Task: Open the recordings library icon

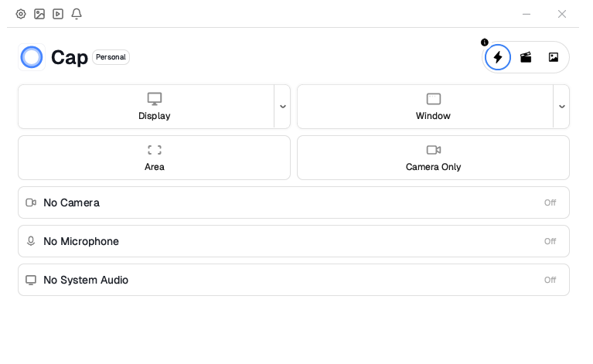Action: (58, 14)
